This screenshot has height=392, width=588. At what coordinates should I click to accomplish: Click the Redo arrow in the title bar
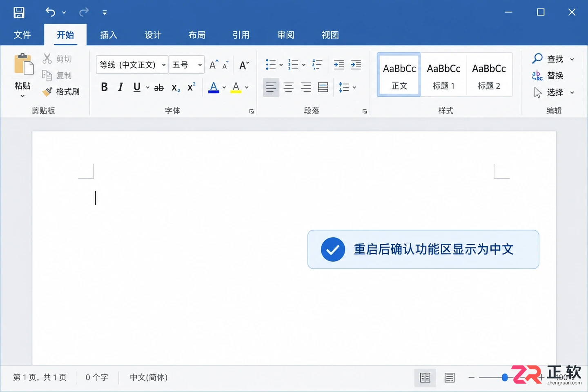pos(84,12)
